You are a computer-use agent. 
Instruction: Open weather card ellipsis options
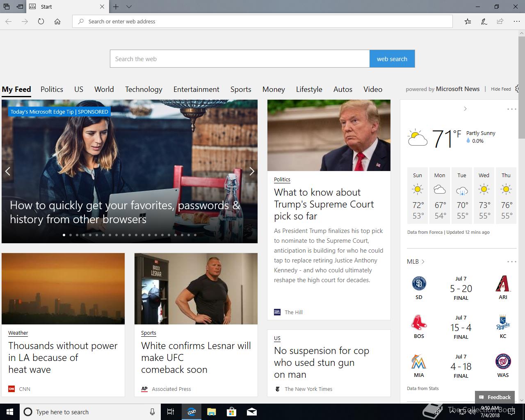click(x=511, y=109)
